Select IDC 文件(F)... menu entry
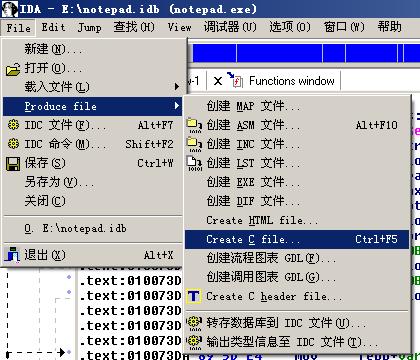The image size is (420, 360). (93, 125)
